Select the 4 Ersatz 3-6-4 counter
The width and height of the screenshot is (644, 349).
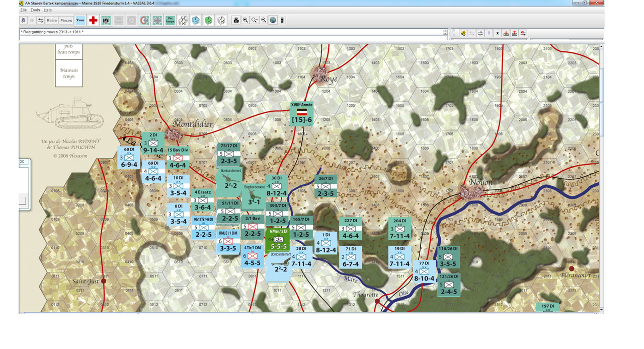[x=203, y=200]
